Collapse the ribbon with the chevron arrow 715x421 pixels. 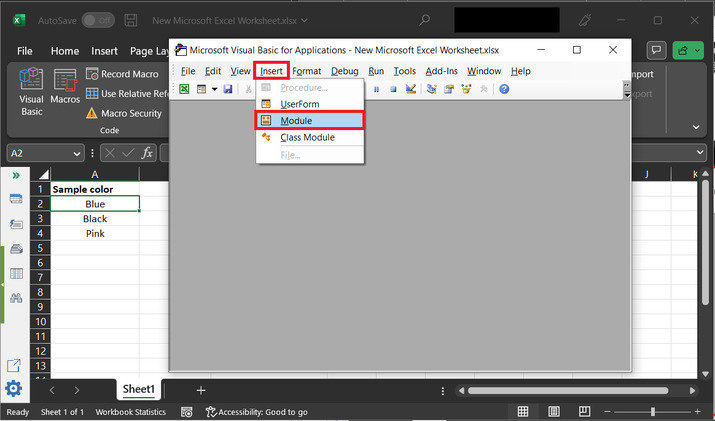[x=696, y=127]
